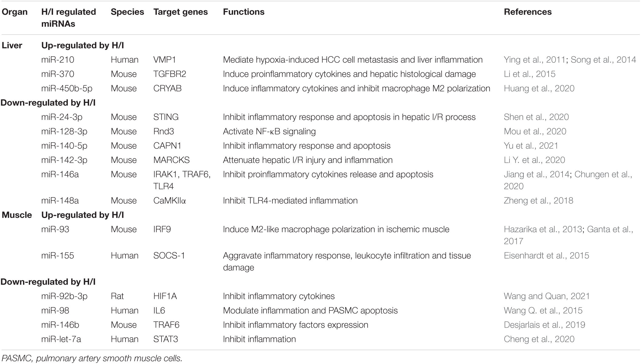Open the Song et al., 2014 citation

(x=603, y=60)
